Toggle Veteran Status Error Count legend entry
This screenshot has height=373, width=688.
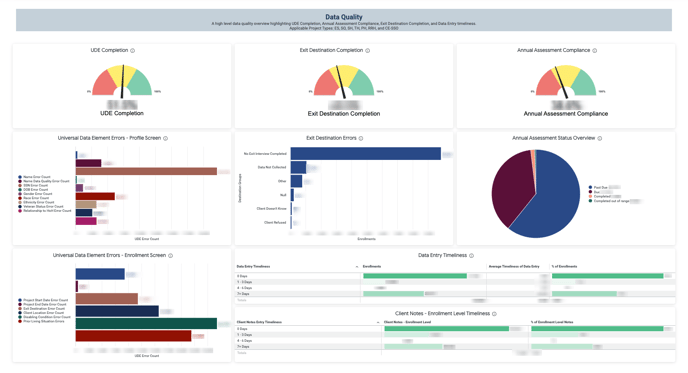[41, 206]
